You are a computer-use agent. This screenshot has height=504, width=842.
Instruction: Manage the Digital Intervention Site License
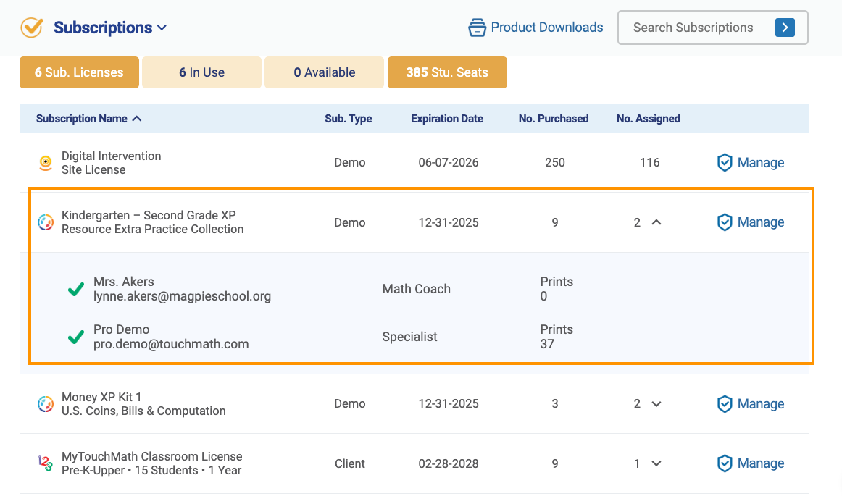point(760,163)
